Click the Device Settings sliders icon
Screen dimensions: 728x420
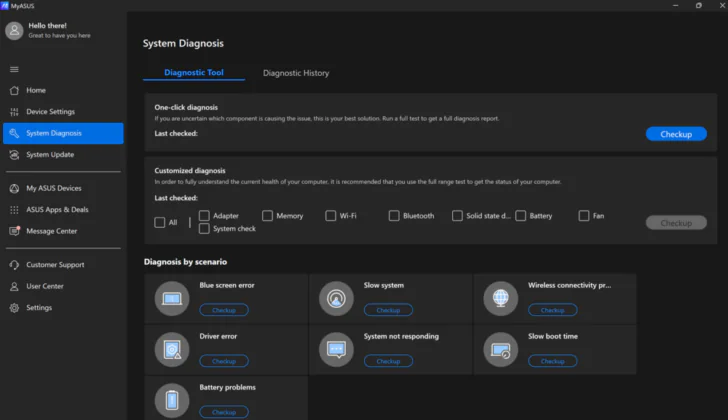(14, 112)
